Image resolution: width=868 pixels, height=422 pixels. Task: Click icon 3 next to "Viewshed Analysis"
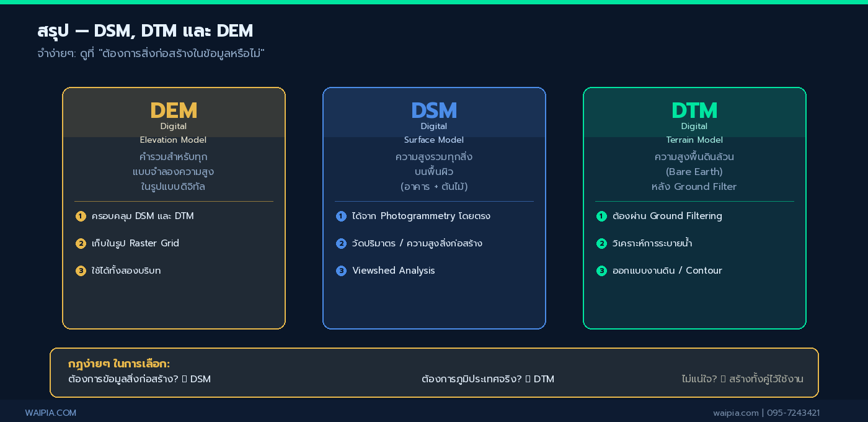click(341, 271)
